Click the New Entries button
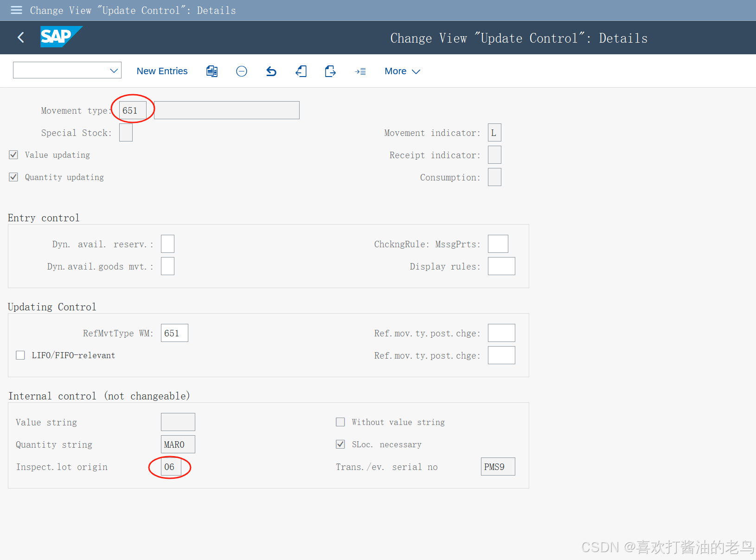The width and height of the screenshot is (756, 560). click(x=162, y=71)
